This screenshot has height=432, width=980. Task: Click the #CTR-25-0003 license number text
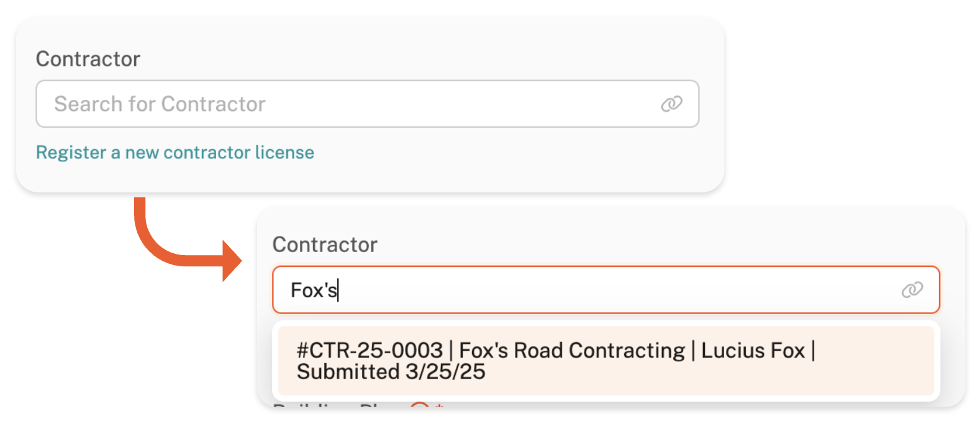tap(370, 351)
